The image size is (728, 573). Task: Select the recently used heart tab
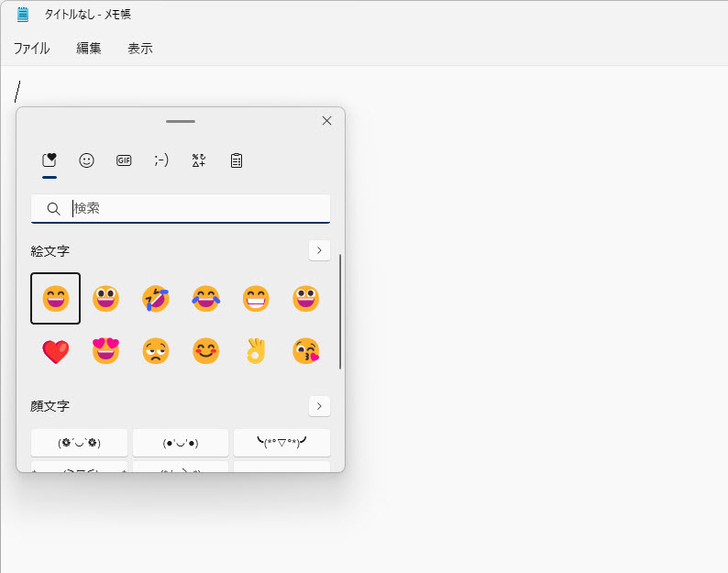(x=50, y=160)
